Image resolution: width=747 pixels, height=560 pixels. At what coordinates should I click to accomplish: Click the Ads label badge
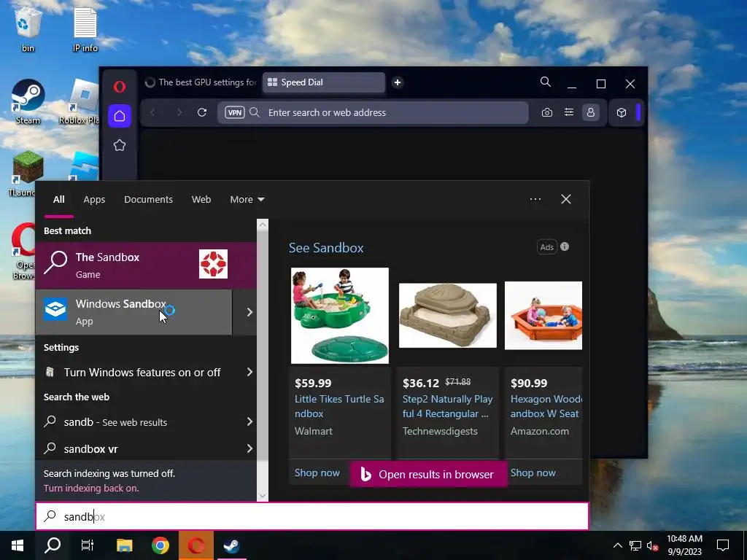pos(546,247)
